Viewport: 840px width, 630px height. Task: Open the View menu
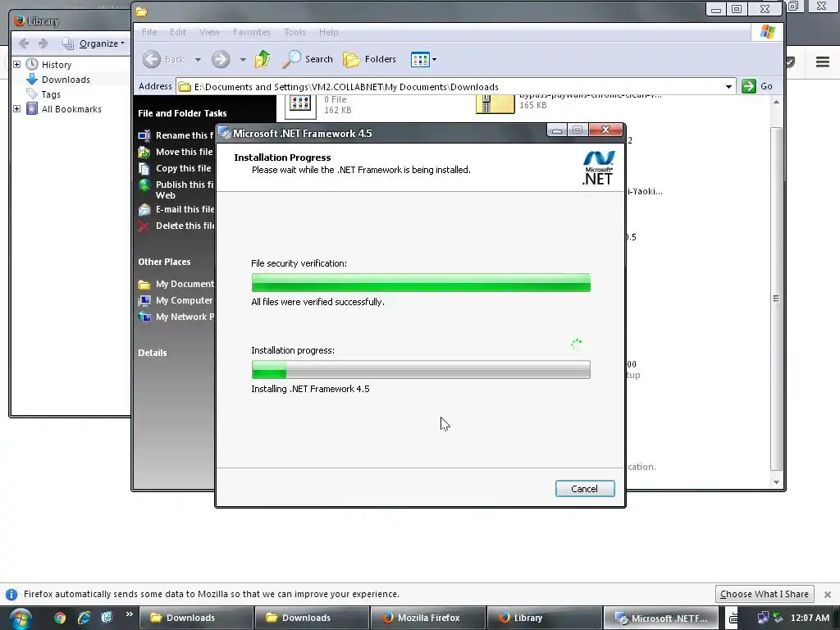point(209,32)
